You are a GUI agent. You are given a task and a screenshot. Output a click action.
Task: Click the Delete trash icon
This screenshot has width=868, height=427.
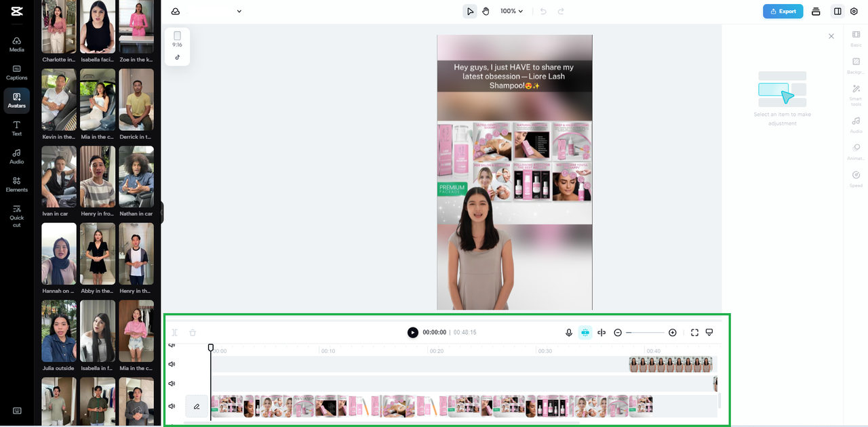[193, 332]
